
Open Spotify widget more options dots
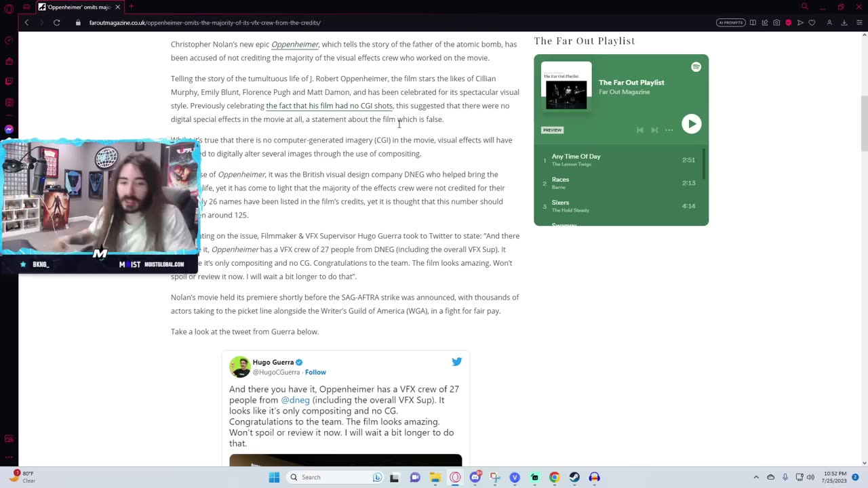coord(669,130)
